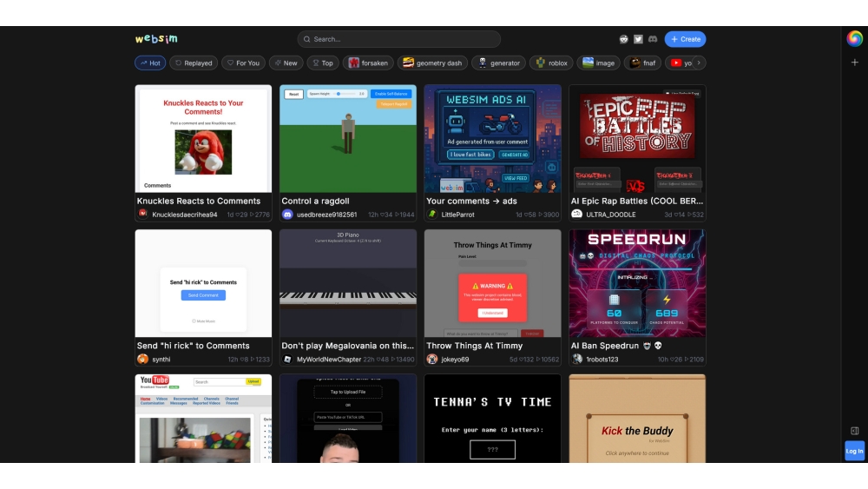This screenshot has height=489, width=868.
Task: Open the Knuckles Reacts thumbnail
Action: pos(203,138)
